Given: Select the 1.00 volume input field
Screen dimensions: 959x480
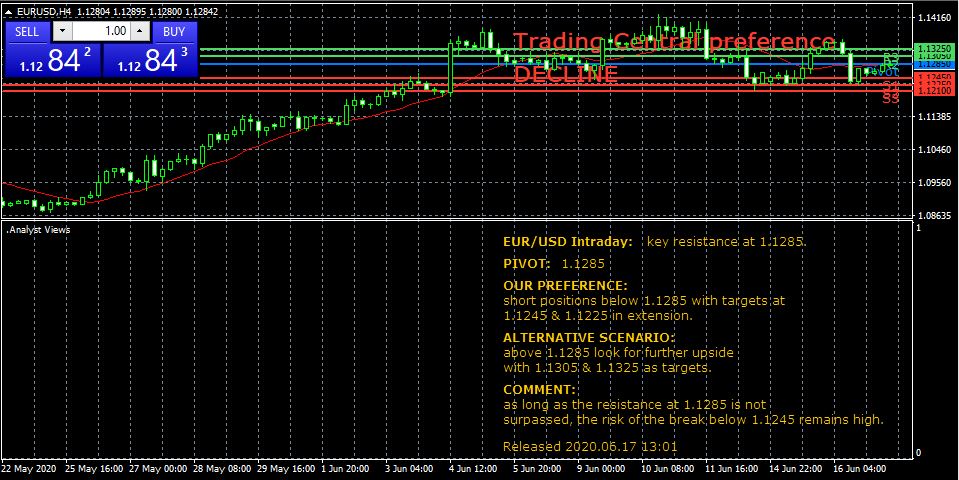Looking at the screenshot, I should (x=105, y=31).
